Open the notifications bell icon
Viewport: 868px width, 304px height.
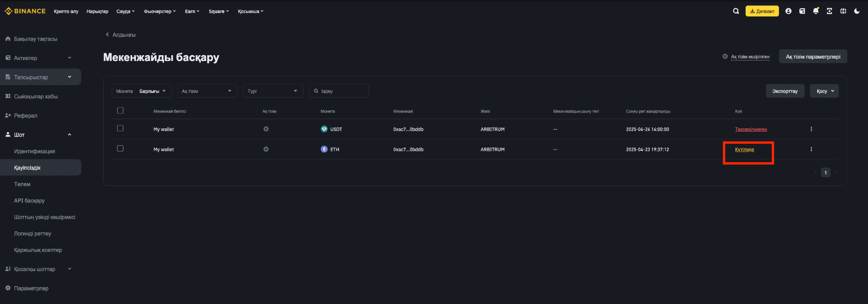(x=816, y=11)
